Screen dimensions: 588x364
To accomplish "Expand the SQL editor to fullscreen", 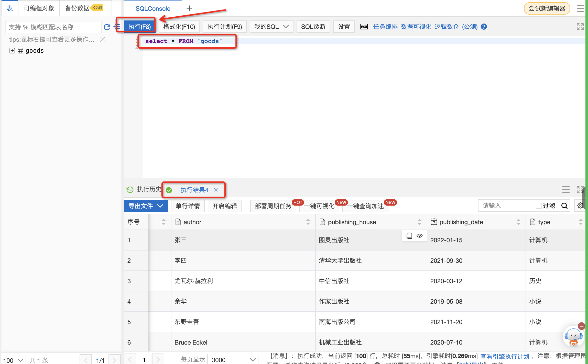I will coord(580,27).
